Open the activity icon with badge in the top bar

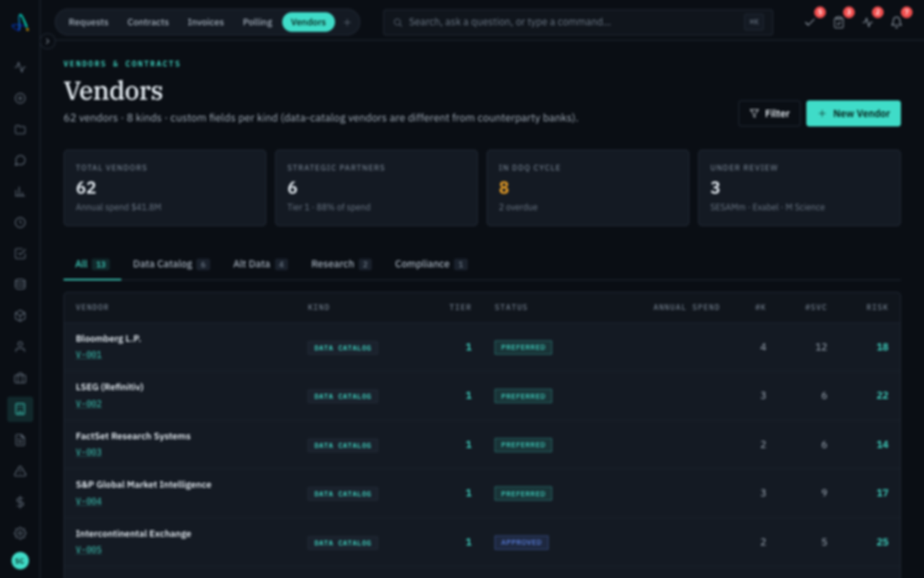click(867, 22)
